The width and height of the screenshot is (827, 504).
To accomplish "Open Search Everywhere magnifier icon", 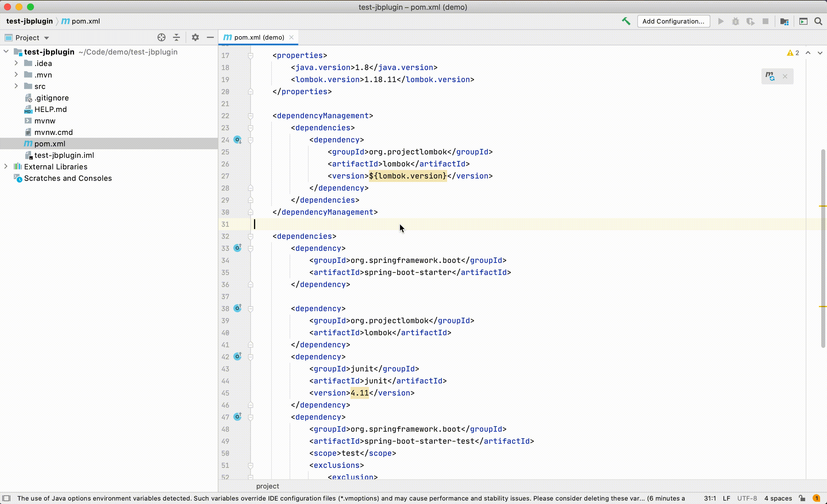I will pos(818,22).
